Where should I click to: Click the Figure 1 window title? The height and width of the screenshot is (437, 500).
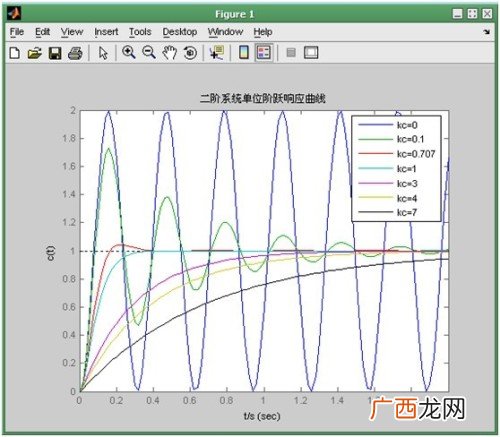(x=235, y=14)
